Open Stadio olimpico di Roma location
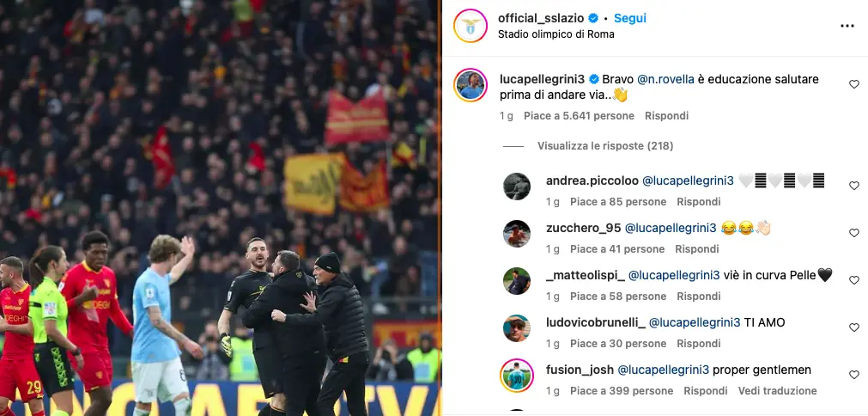 click(555, 34)
